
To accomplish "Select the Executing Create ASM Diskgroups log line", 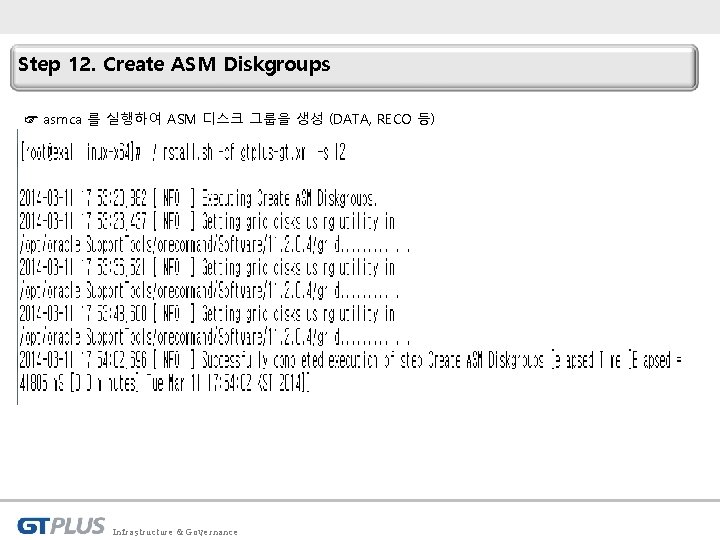I will (198, 198).
